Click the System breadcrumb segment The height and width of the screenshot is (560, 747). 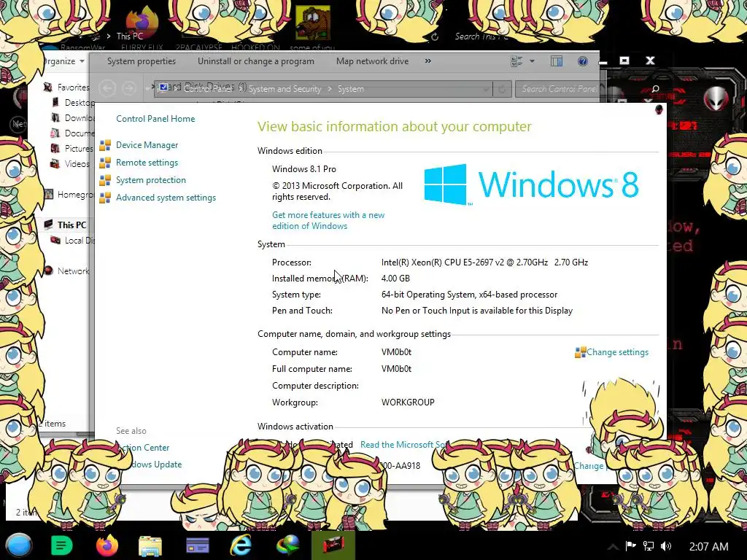(x=351, y=89)
